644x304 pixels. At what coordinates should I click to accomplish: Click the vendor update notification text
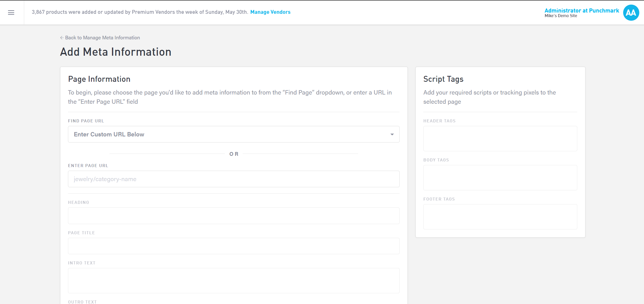(x=140, y=12)
